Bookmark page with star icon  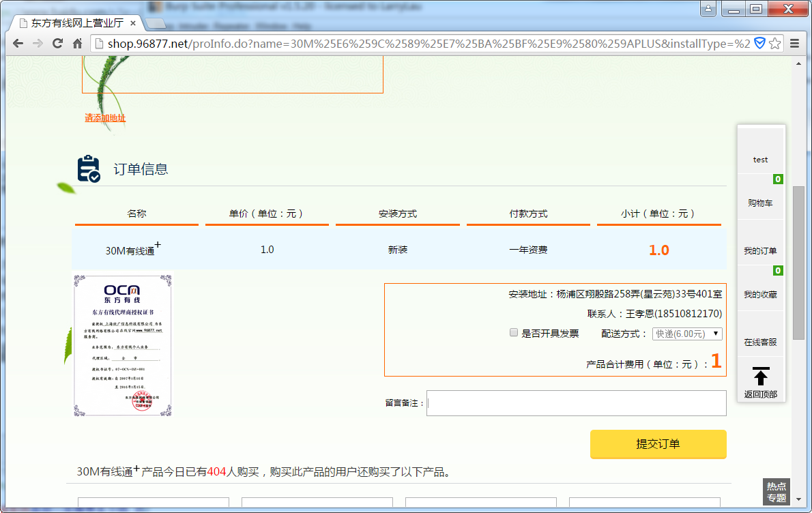(774, 44)
